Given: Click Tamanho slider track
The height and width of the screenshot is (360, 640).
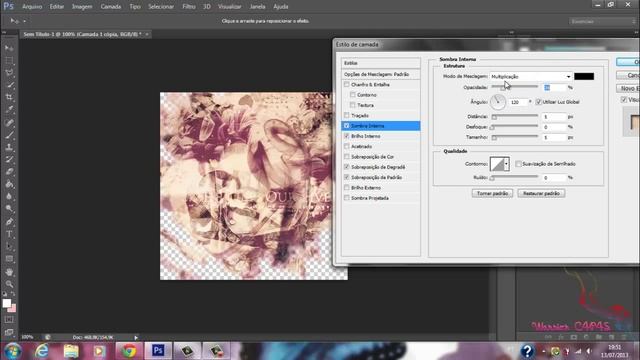Looking at the screenshot, I should [515, 137].
